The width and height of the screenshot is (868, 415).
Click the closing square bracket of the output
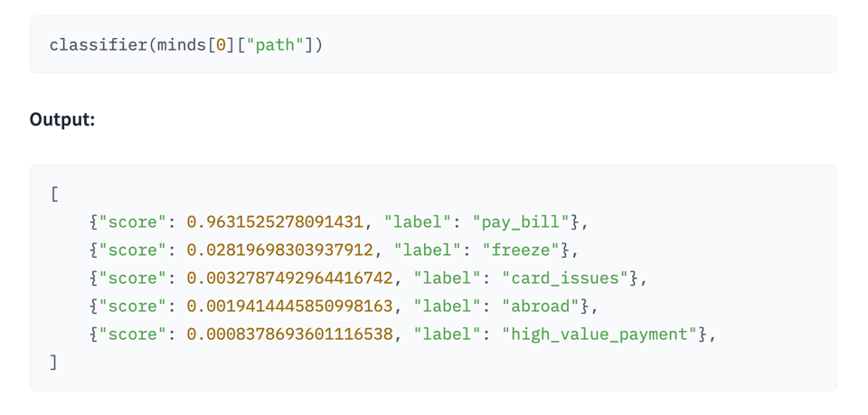[54, 363]
